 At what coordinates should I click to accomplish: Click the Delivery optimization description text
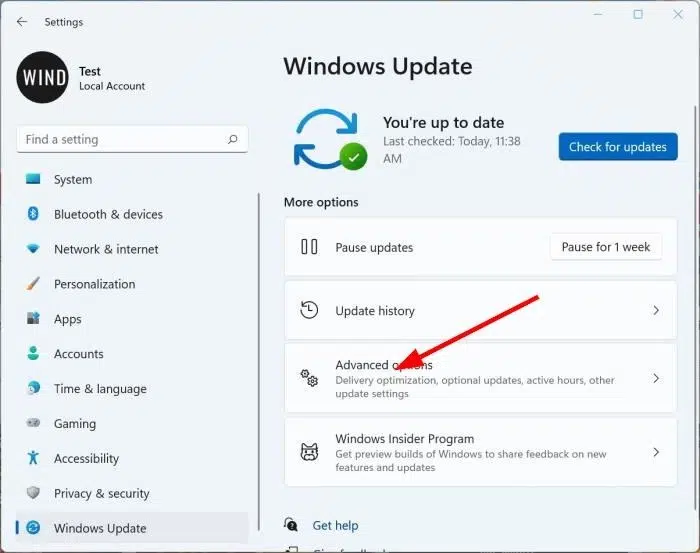[x=475, y=387]
